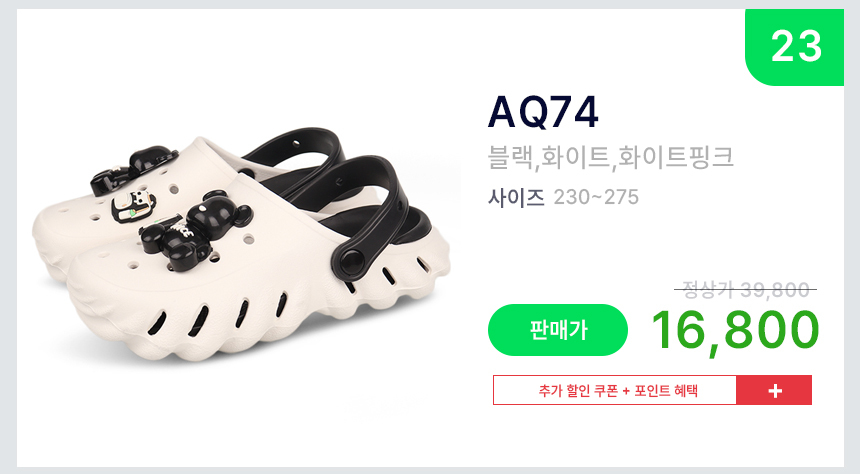
Task: Expand coupon benefits with red plus icon
Action: pos(774,391)
